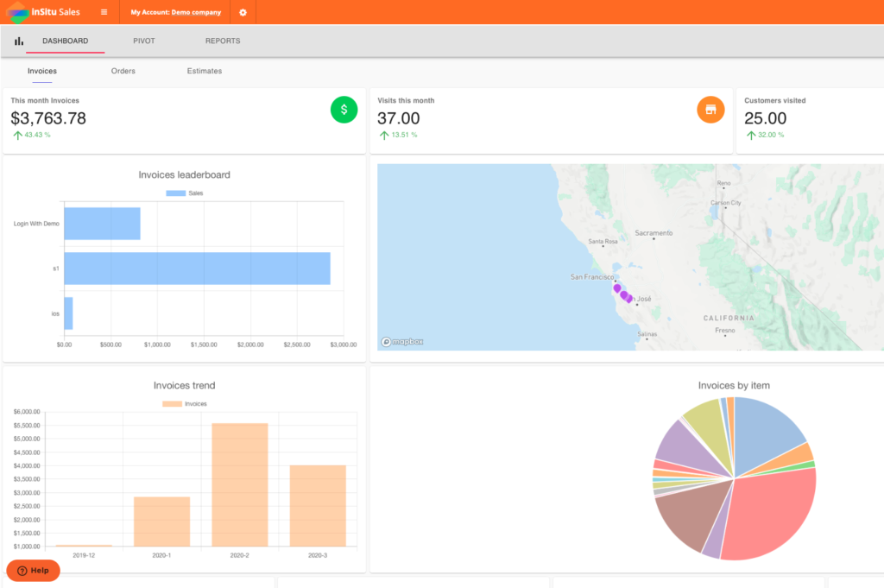The image size is (884, 588).
Task: Toggle the Invoices legend on Invoices trend chart
Action: [x=184, y=403]
